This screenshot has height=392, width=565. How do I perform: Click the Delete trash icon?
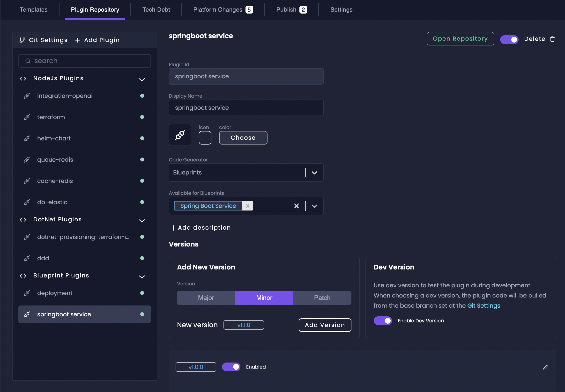pos(552,39)
